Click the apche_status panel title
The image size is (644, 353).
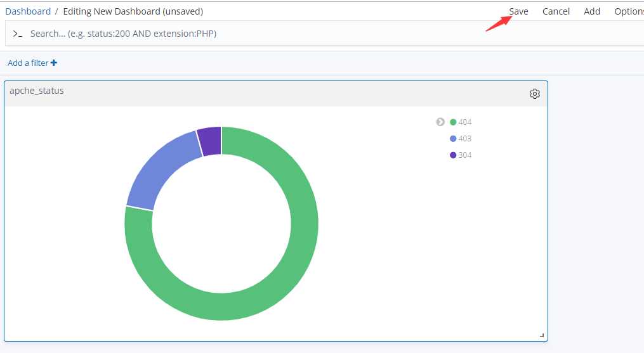(x=37, y=91)
